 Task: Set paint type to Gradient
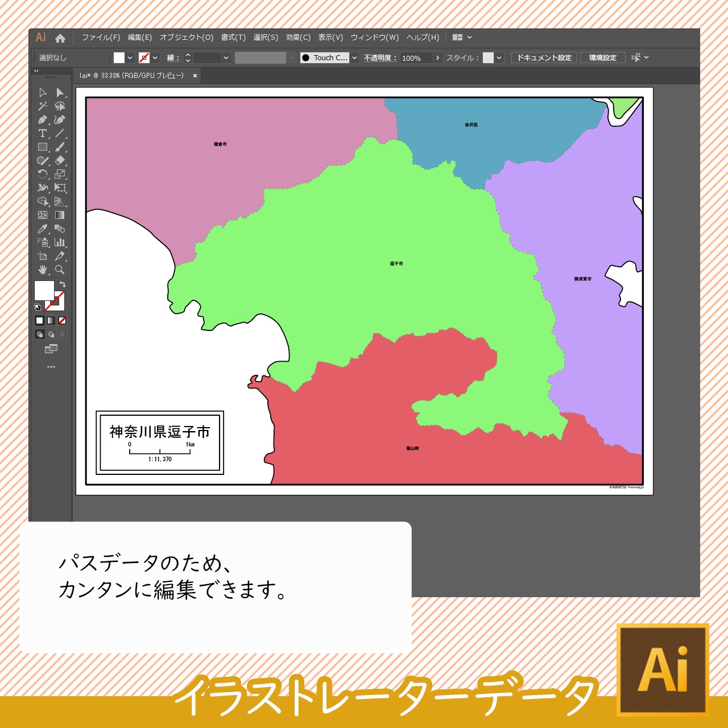click(51, 321)
